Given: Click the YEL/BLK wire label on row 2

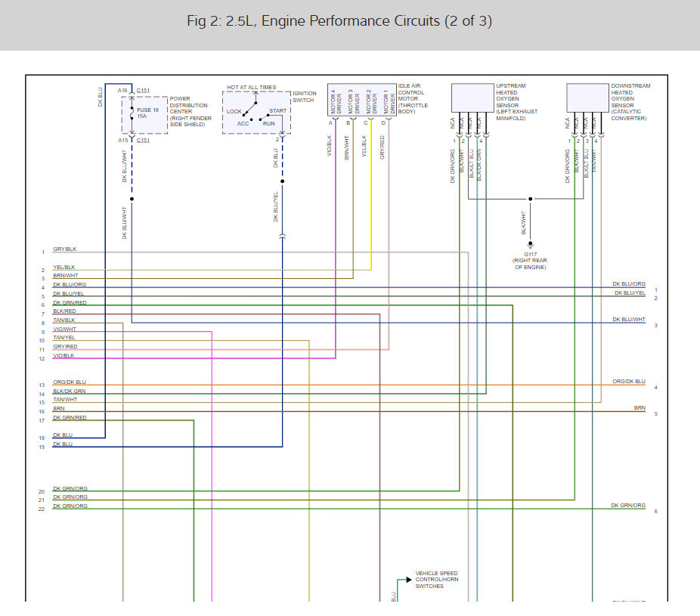Looking at the screenshot, I should click(x=63, y=267).
